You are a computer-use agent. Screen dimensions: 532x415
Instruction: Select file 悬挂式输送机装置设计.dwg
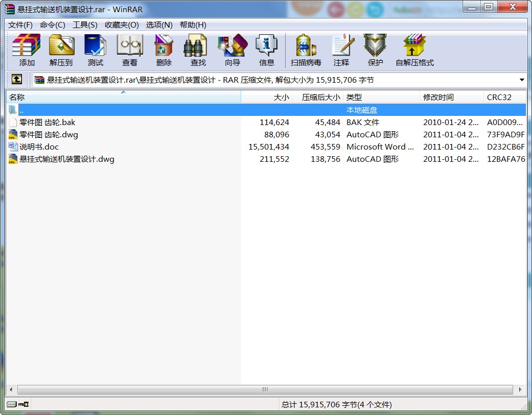pyautogui.click(x=67, y=159)
